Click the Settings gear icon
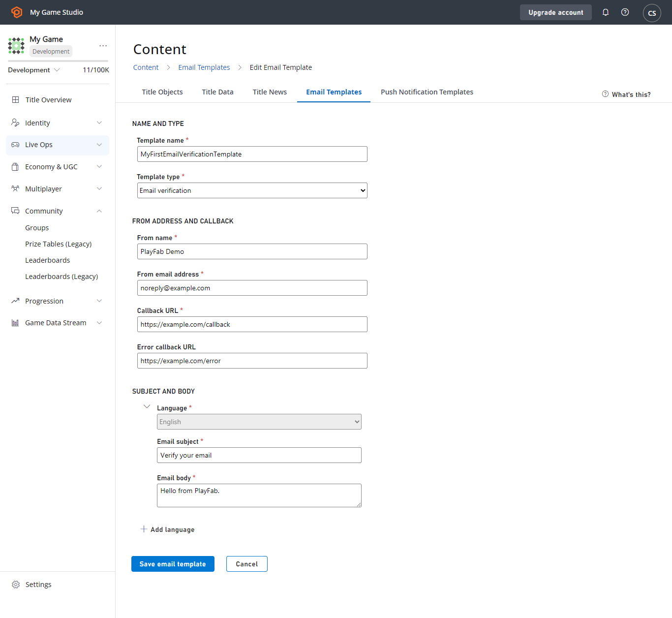This screenshot has height=618, width=672. coord(16,585)
